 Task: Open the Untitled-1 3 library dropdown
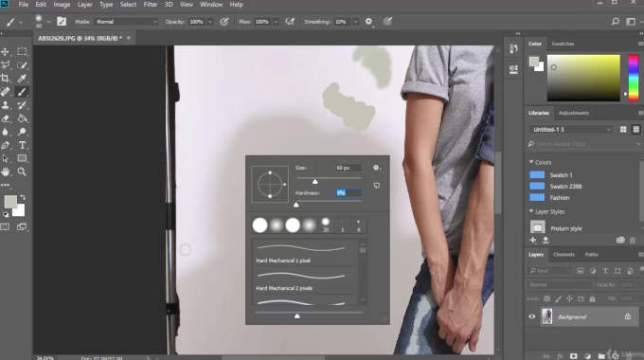tap(571, 130)
